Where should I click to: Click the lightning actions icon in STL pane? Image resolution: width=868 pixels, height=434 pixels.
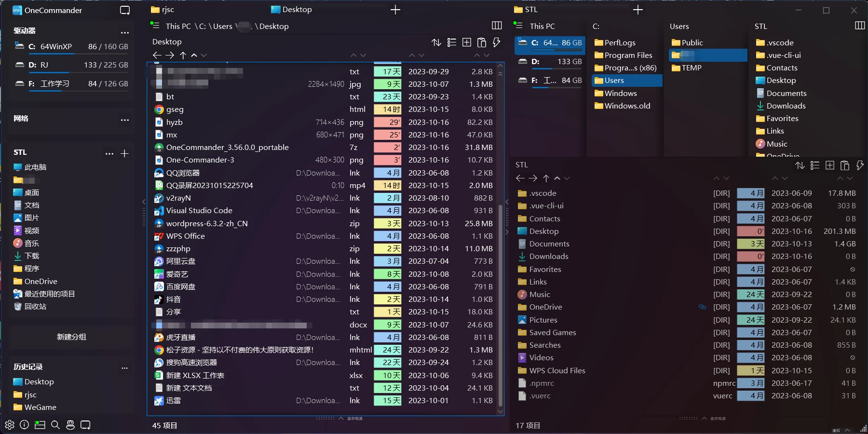pos(860,165)
